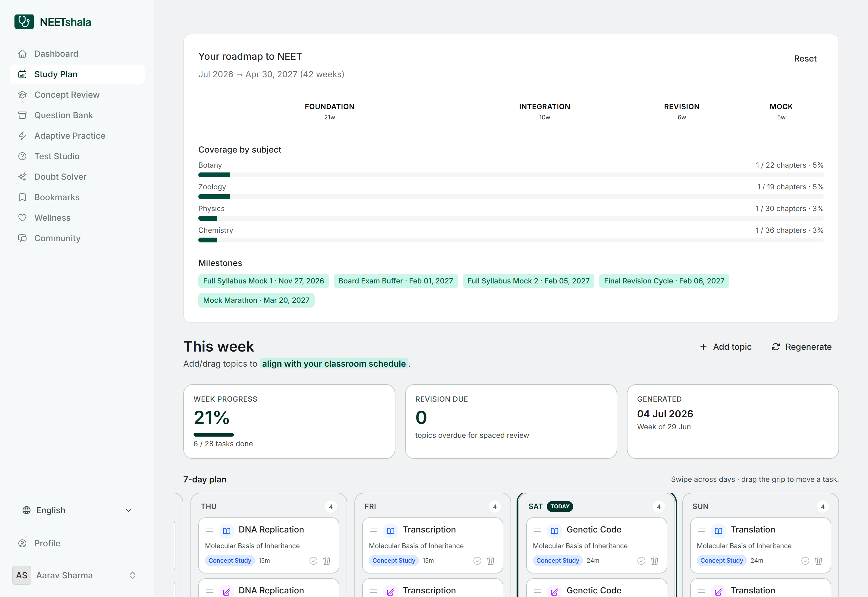Click the Concept Study tag on Thursday task
Viewport: 868px width, 597px height.
230,560
